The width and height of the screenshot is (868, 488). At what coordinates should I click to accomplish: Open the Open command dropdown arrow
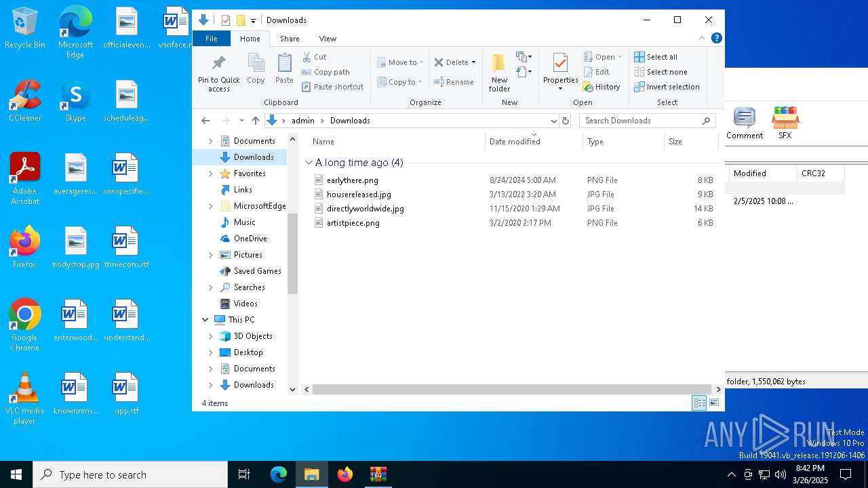click(620, 57)
